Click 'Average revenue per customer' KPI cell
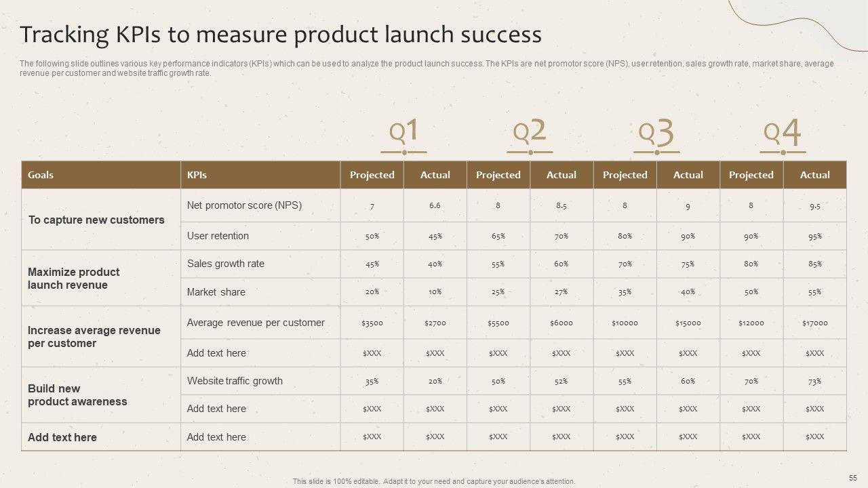This screenshot has width=868, height=488. coord(256,323)
